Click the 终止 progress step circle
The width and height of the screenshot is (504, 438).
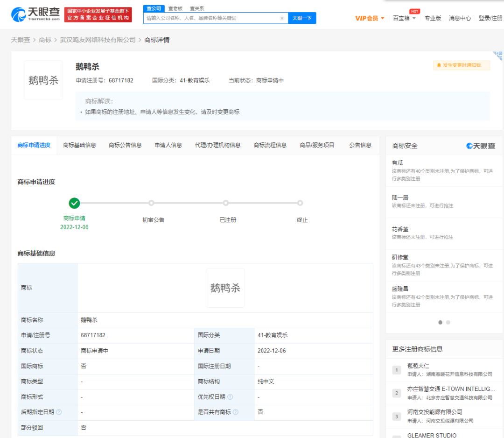coord(300,203)
